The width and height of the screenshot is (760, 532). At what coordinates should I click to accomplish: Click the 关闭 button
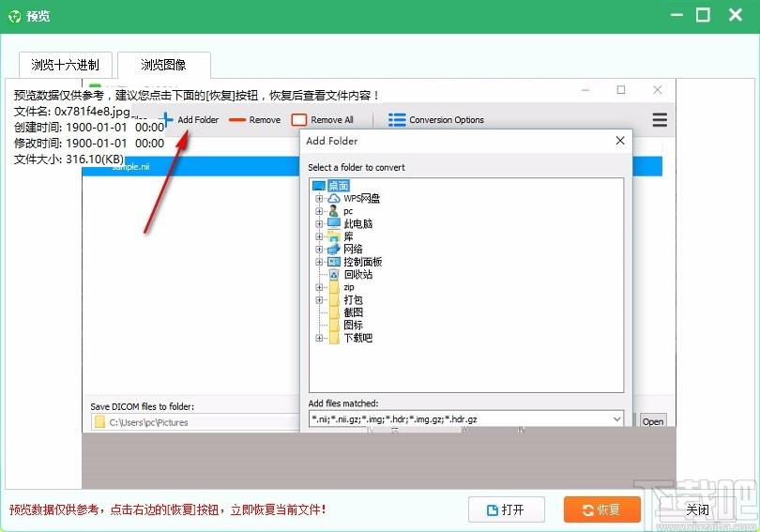tap(698, 509)
